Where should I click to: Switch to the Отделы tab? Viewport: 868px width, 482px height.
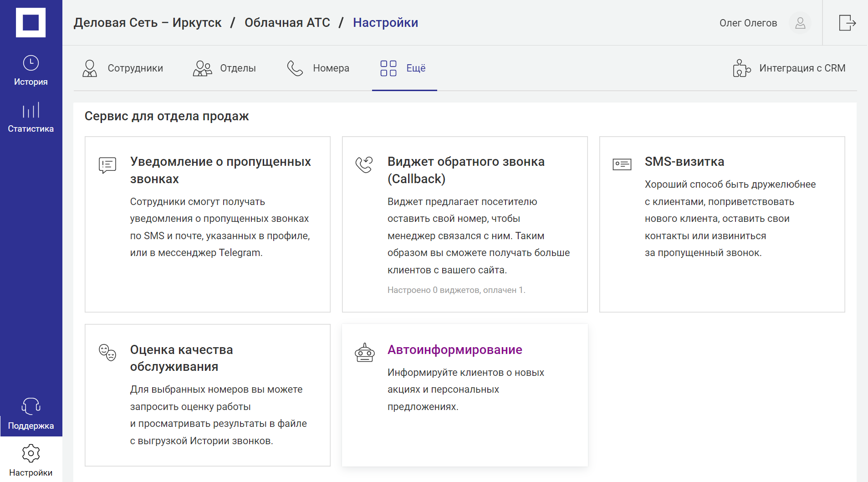point(224,68)
